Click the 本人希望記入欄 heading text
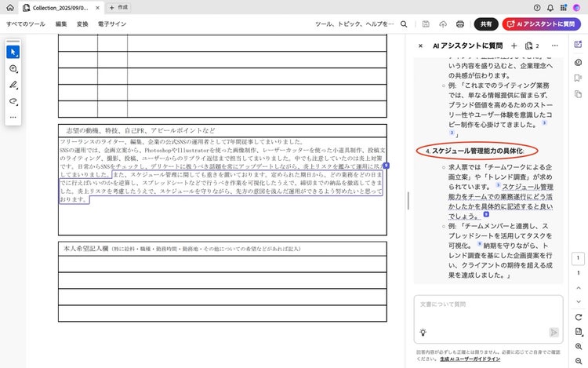 click(86, 248)
